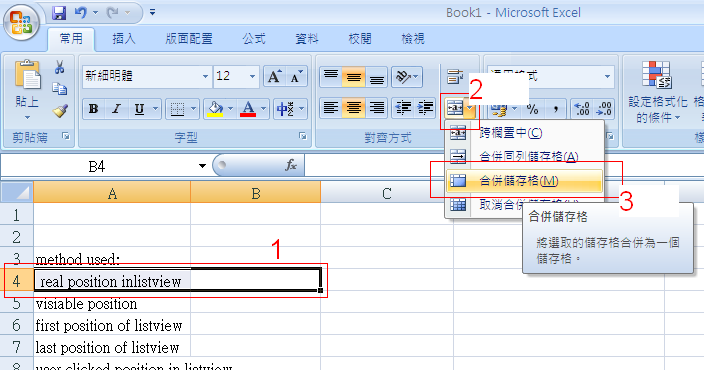Open 設定格式化的條件 conditional formatting
This screenshot has width=704, height=370.
coord(657,93)
